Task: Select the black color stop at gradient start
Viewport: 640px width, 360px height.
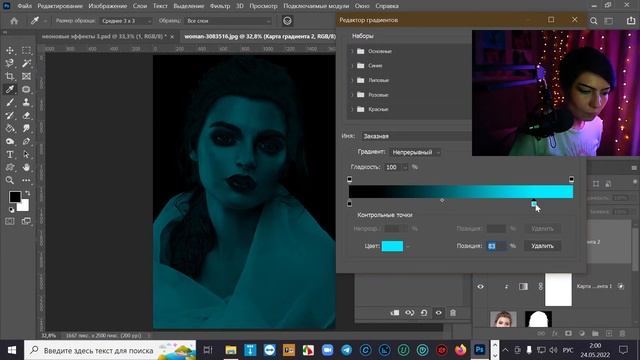Action: [x=349, y=203]
